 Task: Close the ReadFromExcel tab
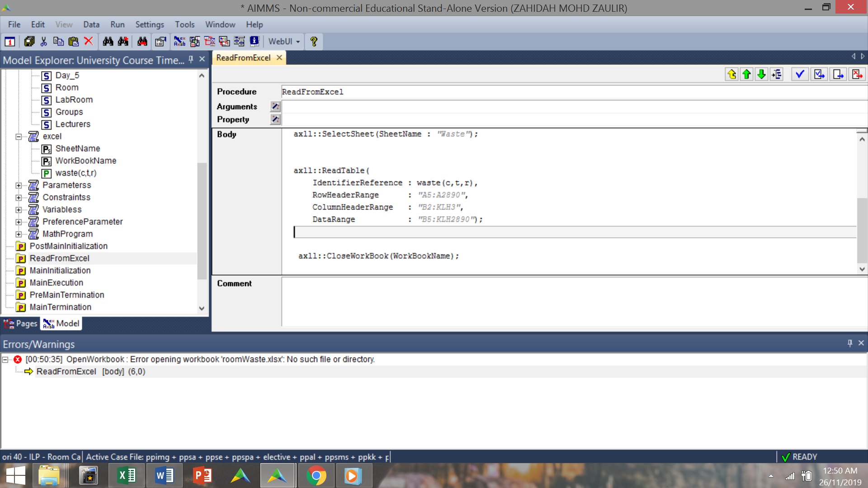point(279,58)
